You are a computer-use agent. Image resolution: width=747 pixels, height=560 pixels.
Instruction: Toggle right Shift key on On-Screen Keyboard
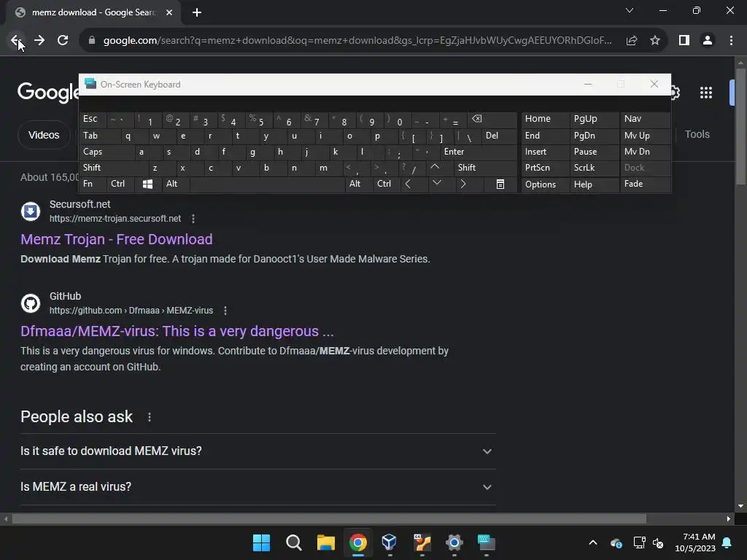[485, 168]
